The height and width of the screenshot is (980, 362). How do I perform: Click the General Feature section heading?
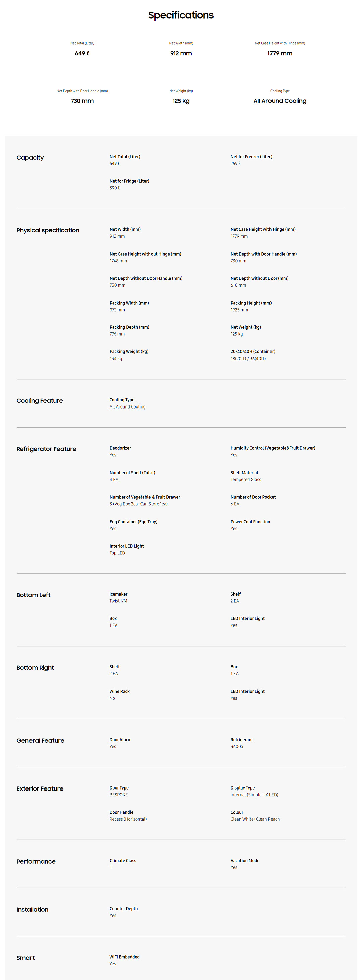point(40,740)
